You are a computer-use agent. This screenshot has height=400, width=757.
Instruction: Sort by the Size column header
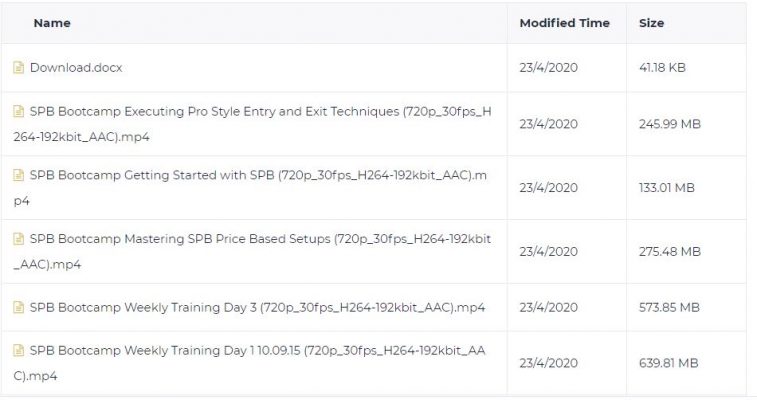click(651, 23)
